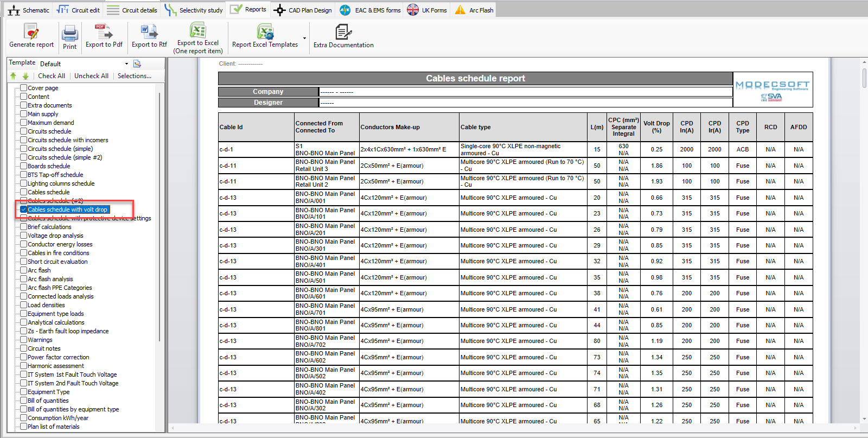The height and width of the screenshot is (438, 868).
Task: Click the Circuit details list icon
Action: pos(113,10)
